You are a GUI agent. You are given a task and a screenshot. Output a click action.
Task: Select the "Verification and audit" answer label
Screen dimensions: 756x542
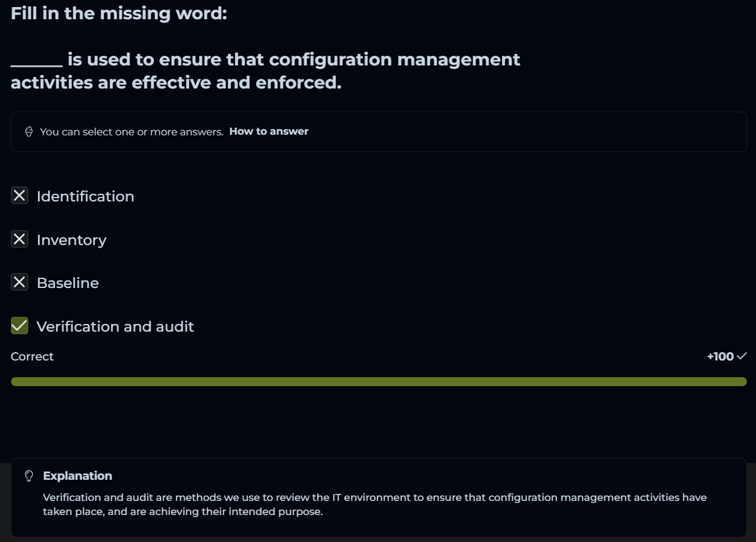point(115,326)
